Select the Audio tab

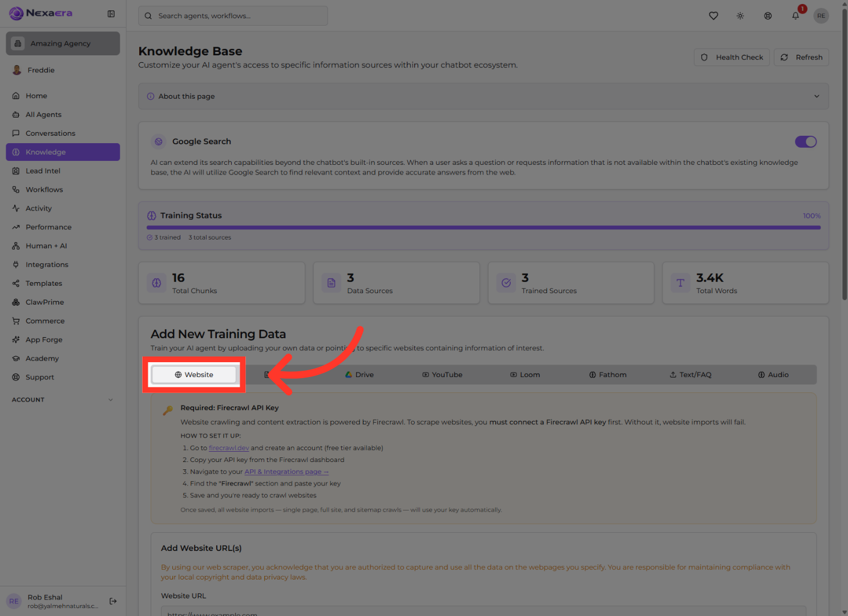(773, 375)
